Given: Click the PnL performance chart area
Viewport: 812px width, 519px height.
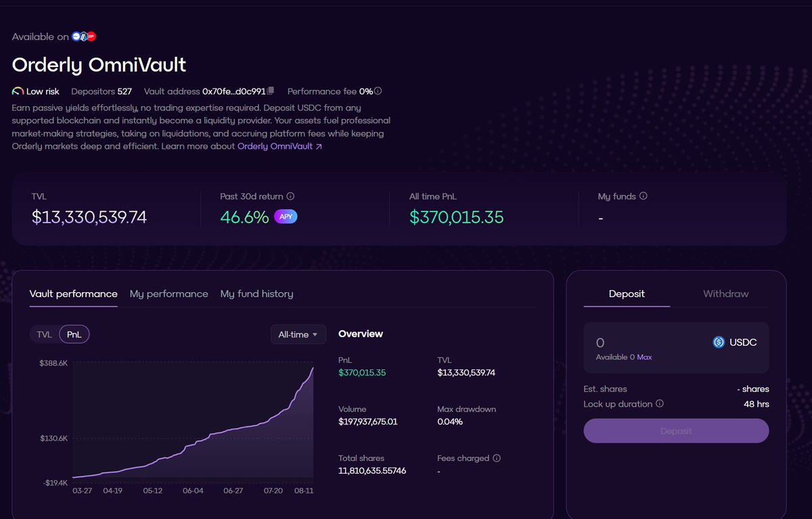Looking at the screenshot, I should pyautogui.click(x=193, y=423).
